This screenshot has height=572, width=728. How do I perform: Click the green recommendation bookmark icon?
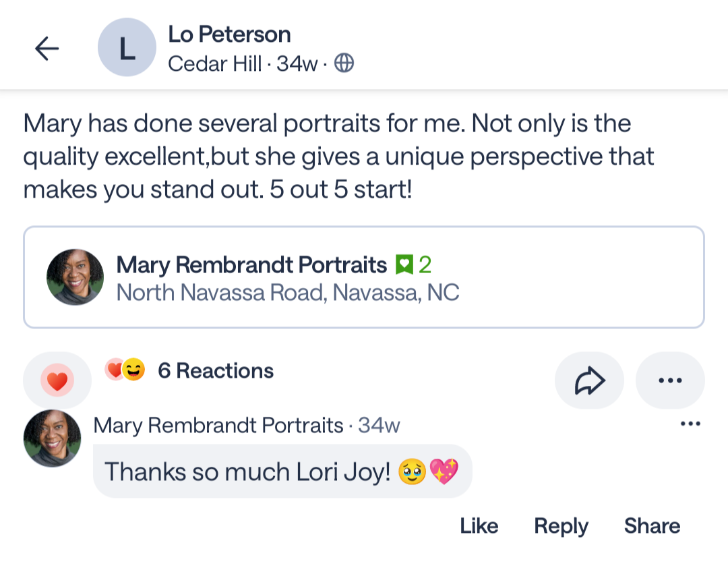[404, 265]
